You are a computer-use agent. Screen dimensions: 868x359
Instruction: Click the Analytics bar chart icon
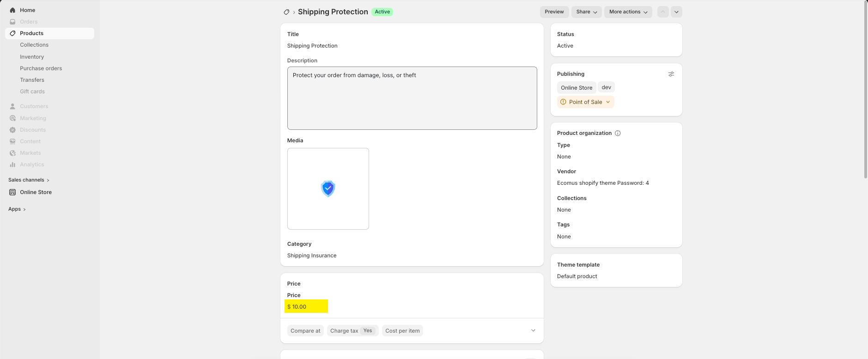pos(12,164)
